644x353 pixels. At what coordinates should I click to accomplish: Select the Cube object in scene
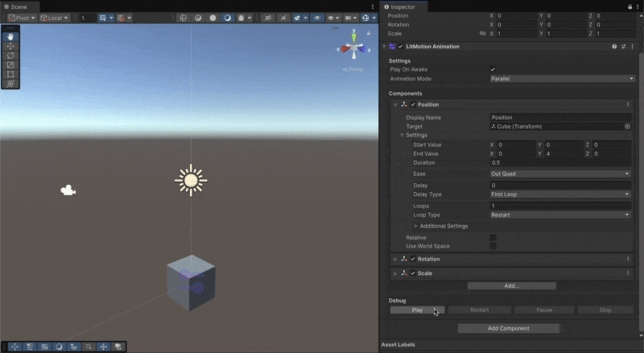coord(191,283)
